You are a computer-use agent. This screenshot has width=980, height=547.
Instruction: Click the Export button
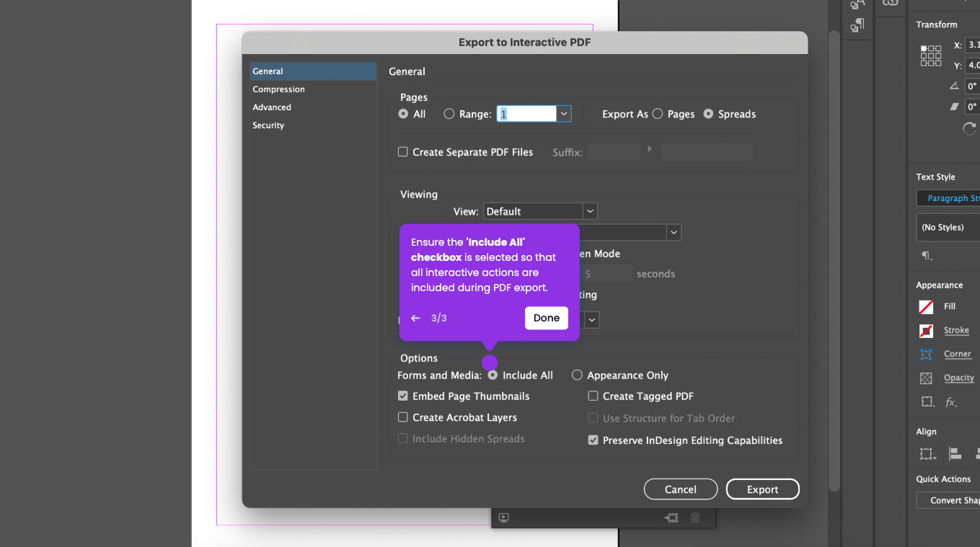pyautogui.click(x=762, y=489)
